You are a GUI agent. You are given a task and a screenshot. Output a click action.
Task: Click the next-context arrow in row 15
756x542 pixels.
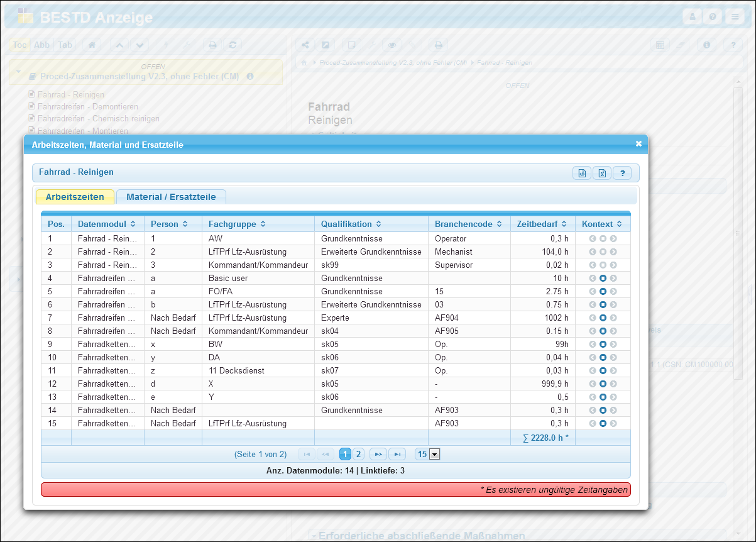click(x=613, y=423)
